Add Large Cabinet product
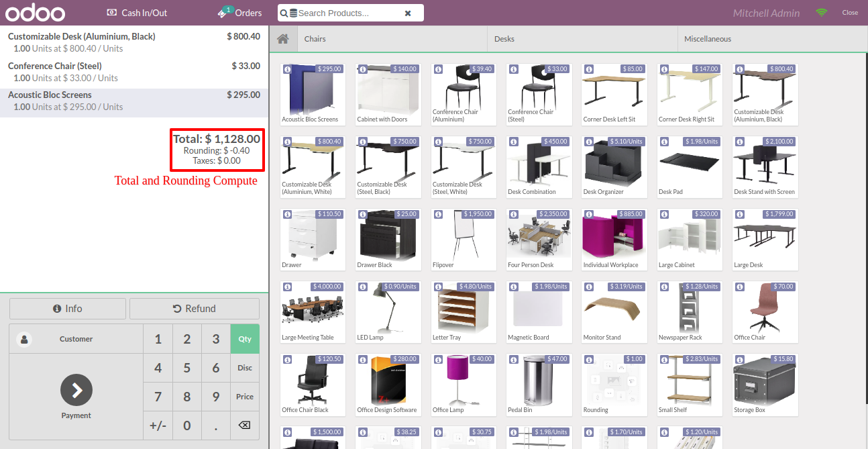Screen dimensions: 868x449 690,240
